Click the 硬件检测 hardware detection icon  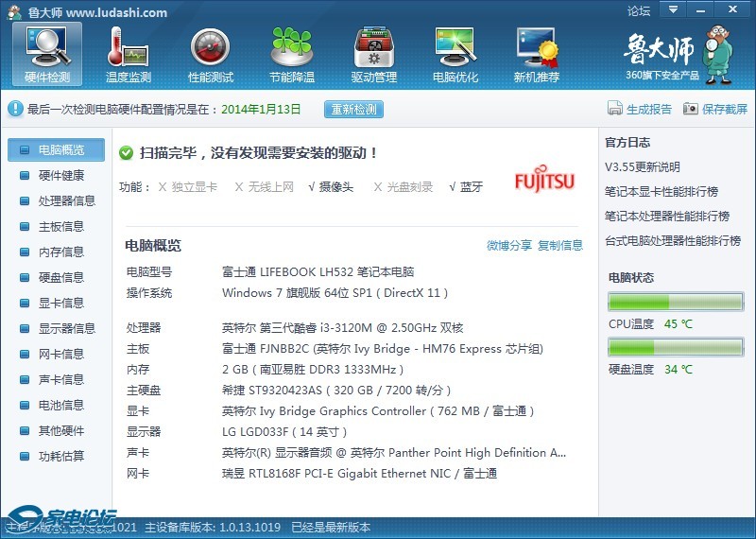point(47,54)
